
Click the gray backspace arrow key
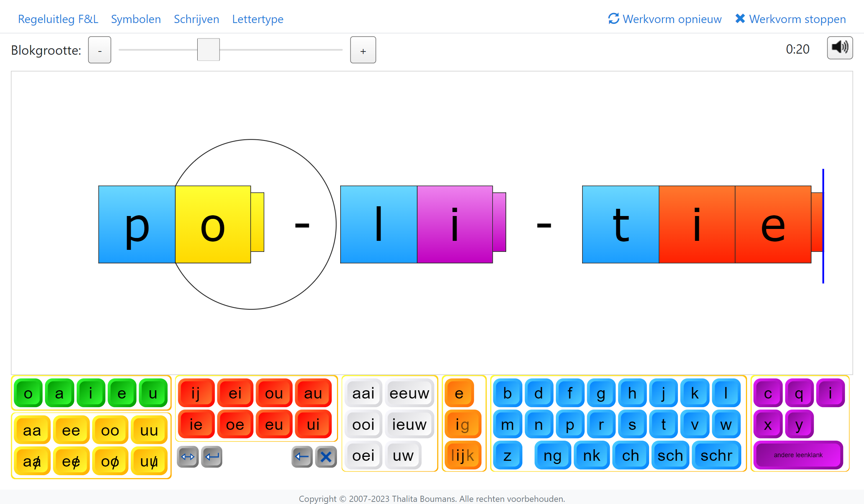[x=302, y=457]
